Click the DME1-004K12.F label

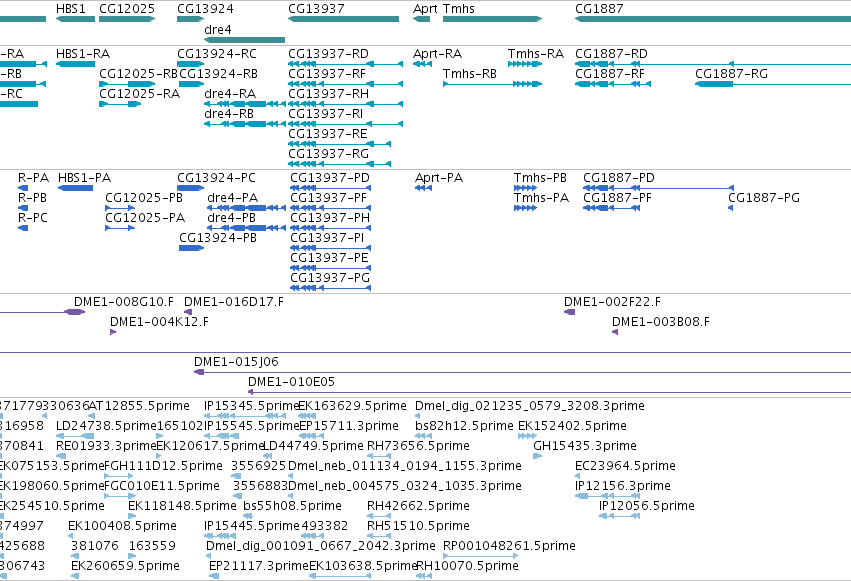(159, 322)
